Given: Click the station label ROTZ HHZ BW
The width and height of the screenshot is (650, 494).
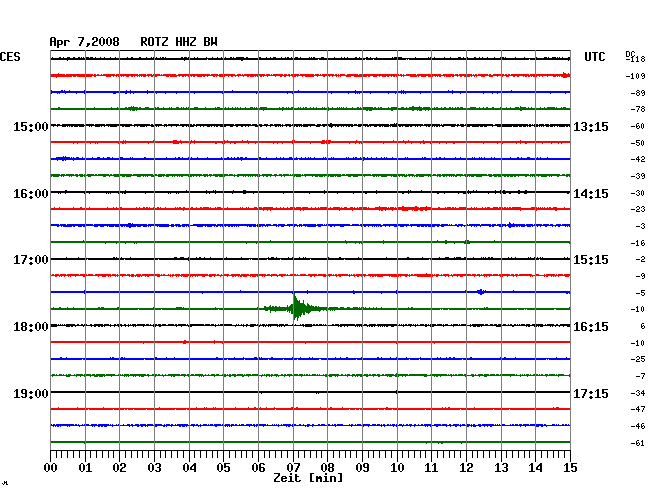Looking at the screenshot, I should click(x=179, y=42).
